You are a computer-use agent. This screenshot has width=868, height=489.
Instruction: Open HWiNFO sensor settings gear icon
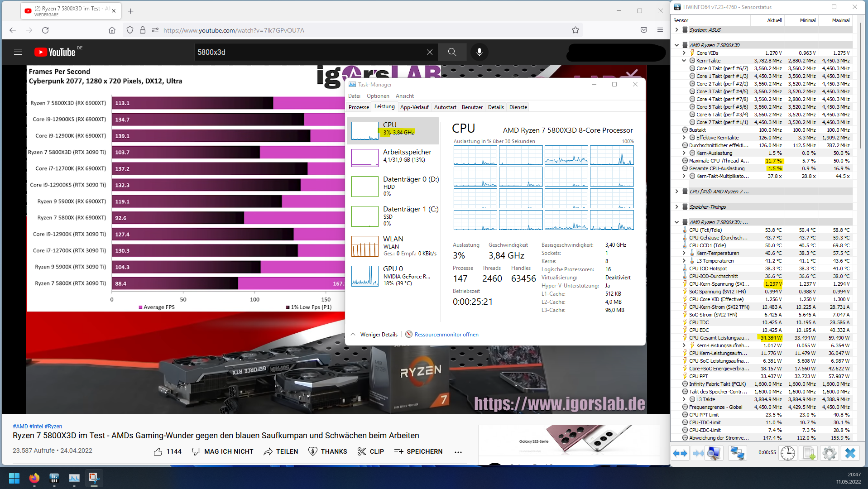(830, 453)
